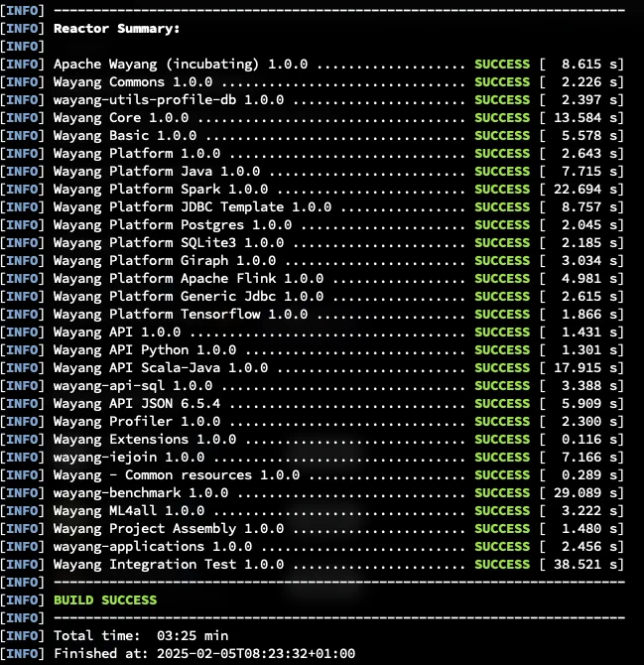Select 'Wayang Platform Spark 1.0.0' text
The image size is (644, 665).
click(x=161, y=190)
